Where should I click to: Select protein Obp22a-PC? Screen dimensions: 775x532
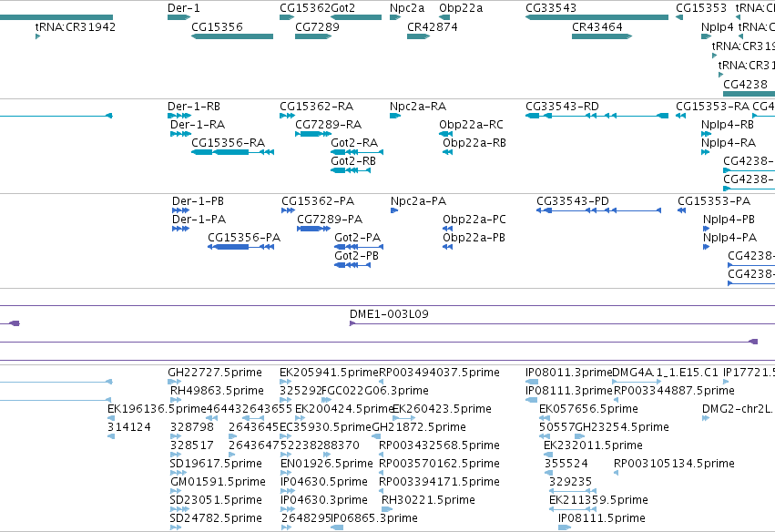447,229
